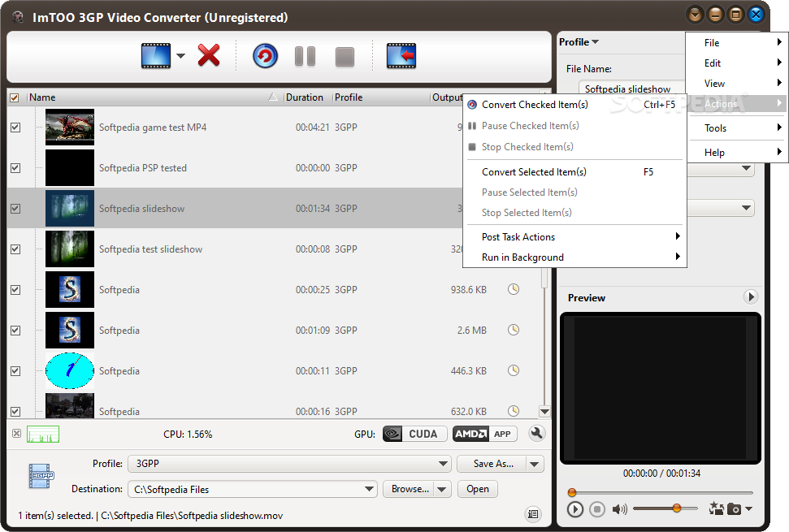
Task: Select the Softpedia game test MP4 thumbnail
Action: pyautogui.click(x=69, y=128)
